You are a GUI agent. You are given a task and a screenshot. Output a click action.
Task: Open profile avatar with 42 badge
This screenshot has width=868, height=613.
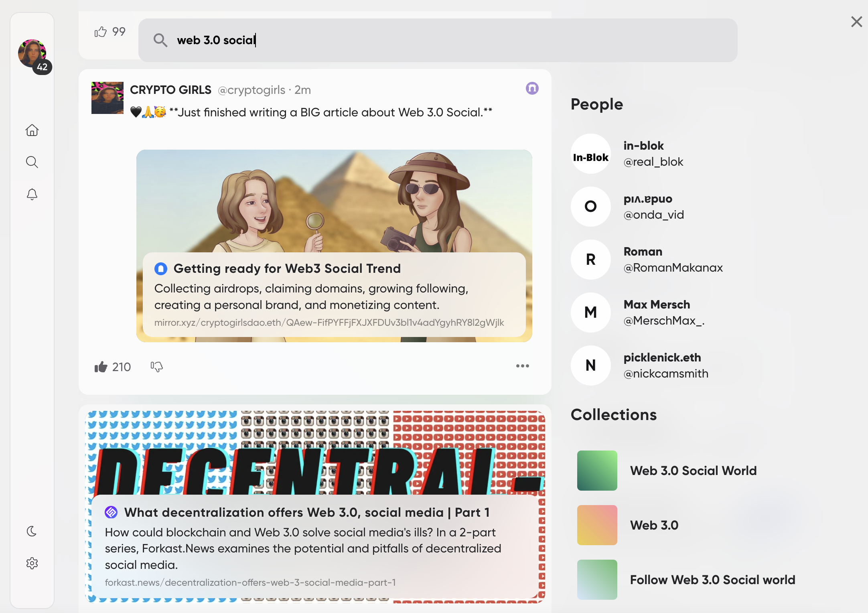pos(32,53)
